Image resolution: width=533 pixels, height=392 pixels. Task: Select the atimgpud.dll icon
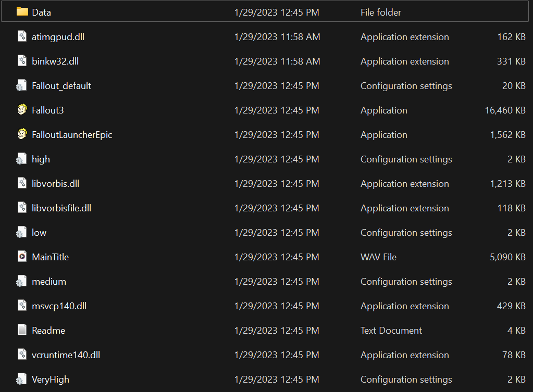[22, 36]
